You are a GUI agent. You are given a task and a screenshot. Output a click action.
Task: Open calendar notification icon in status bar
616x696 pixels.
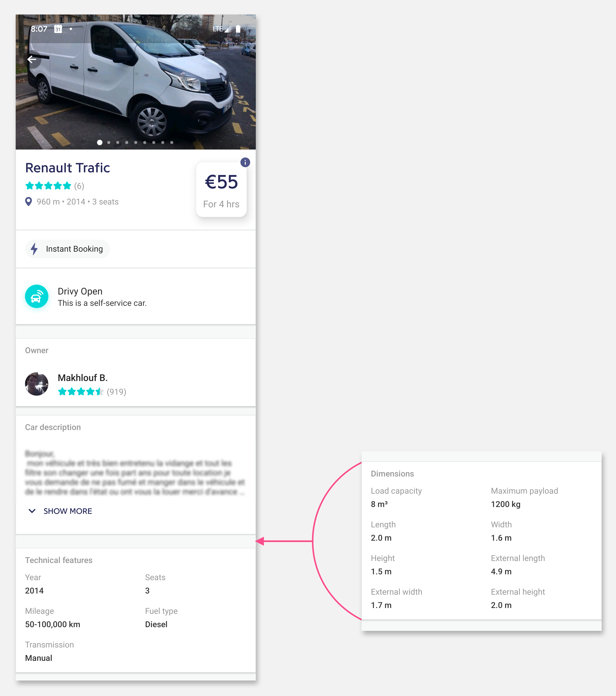(58, 29)
